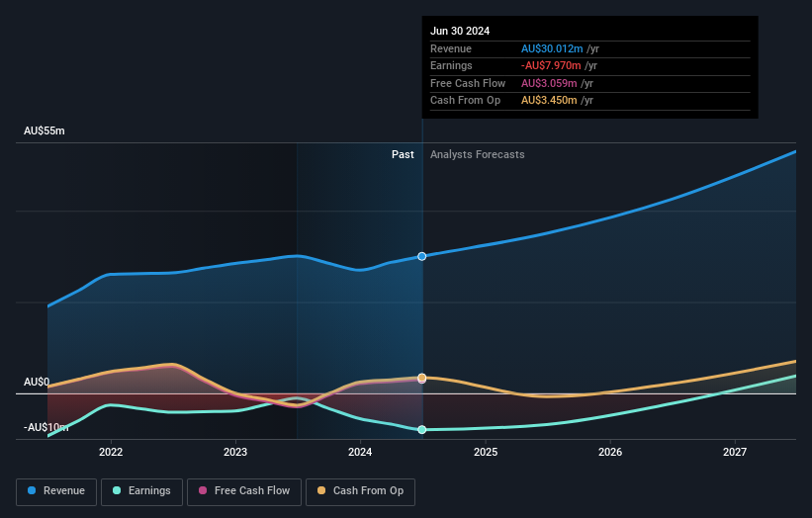Click the -AU$10m y-axis label

coord(46,427)
